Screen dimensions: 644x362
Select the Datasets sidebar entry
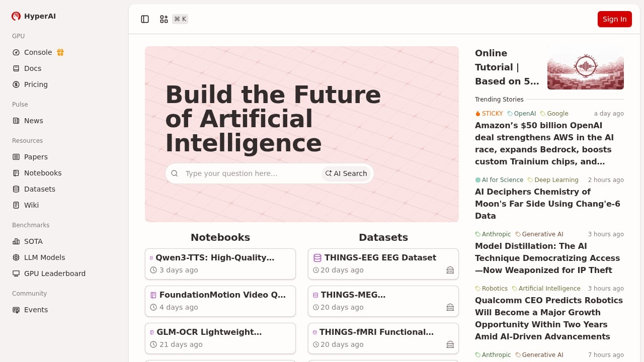pos(39,189)
